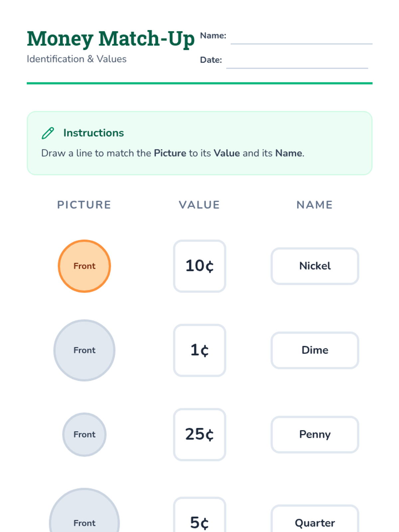Select the 10¢ value box
This screenshot has width=399, height=532.
tap(199, 266)
